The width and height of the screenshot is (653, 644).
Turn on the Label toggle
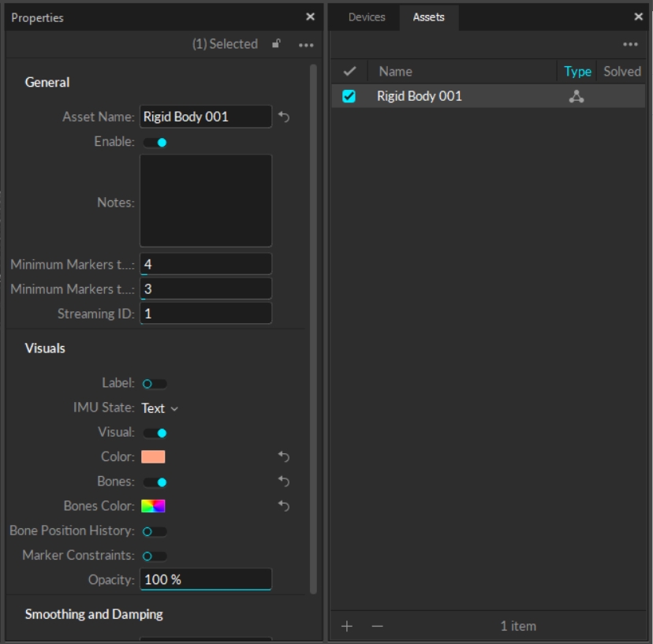155,384
